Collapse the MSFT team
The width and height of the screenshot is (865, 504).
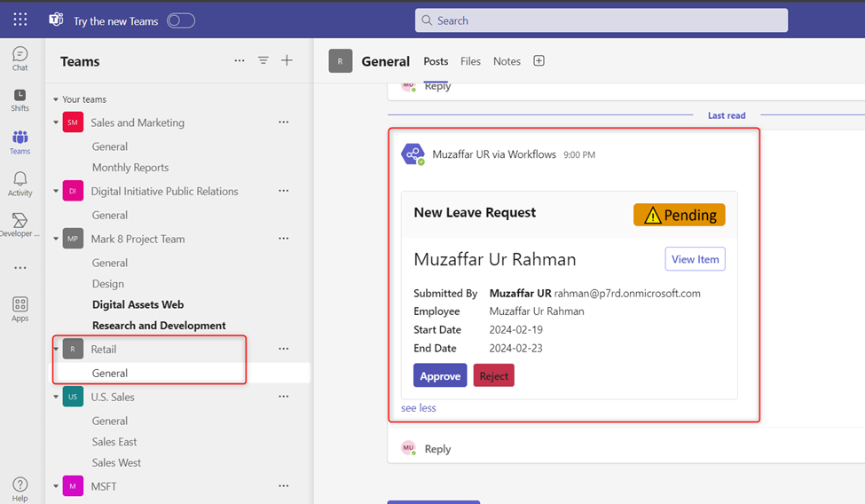(56, 486)
